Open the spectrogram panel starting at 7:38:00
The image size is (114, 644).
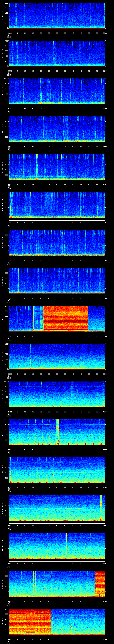(57, 356)
